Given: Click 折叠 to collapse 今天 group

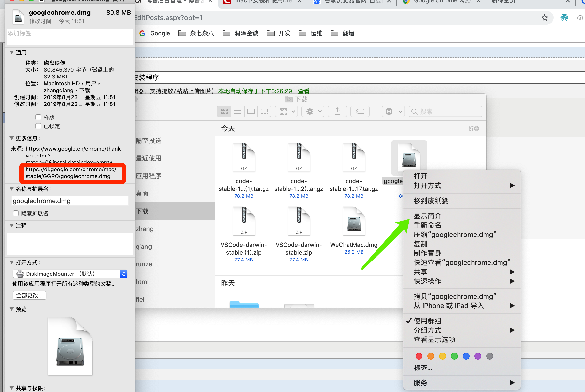Looking at the screenshot, I should (474, 129).
